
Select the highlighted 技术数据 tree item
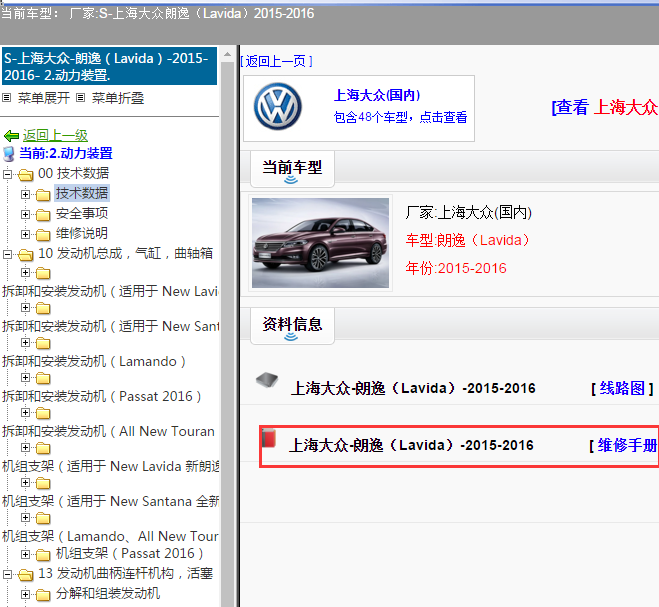(x=82, y=193)
